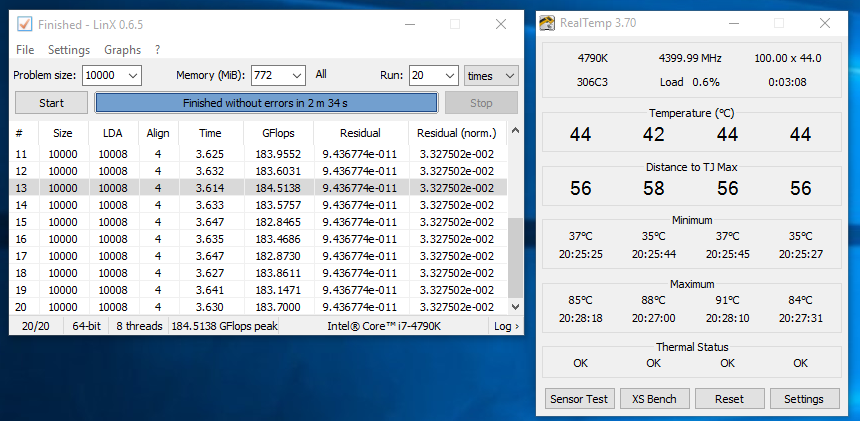Click the Sensor Test button
The image size is (860, 421).
tap(579, 399)
